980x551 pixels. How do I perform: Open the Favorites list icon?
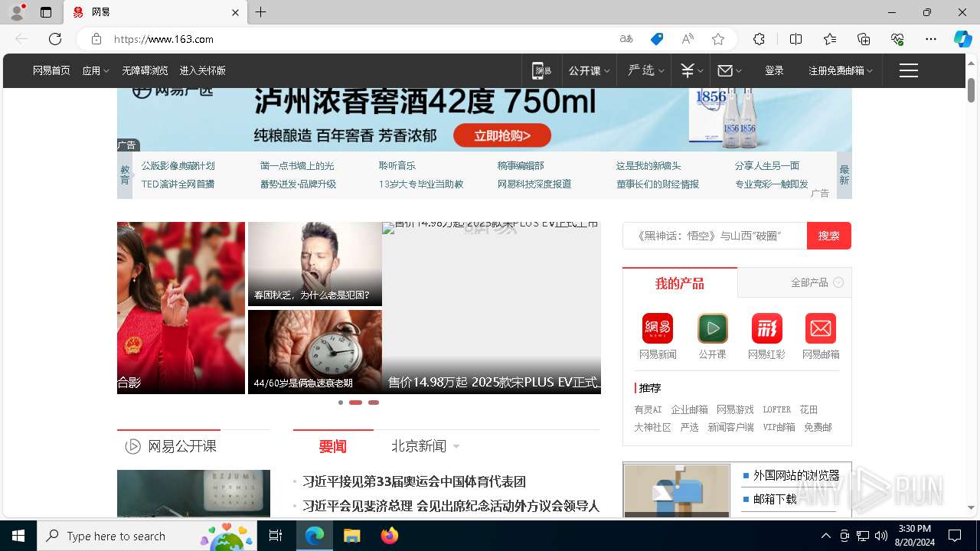(x=830, y=39)
